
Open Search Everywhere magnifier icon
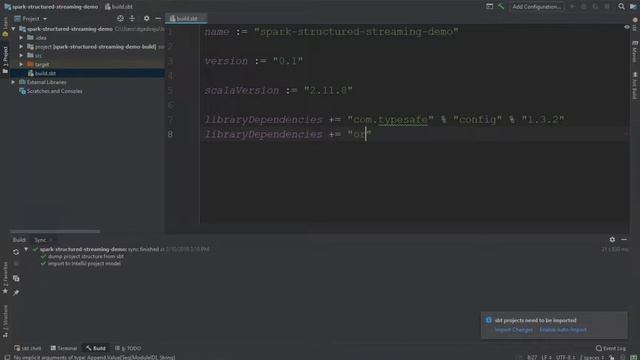coord(621,7)
